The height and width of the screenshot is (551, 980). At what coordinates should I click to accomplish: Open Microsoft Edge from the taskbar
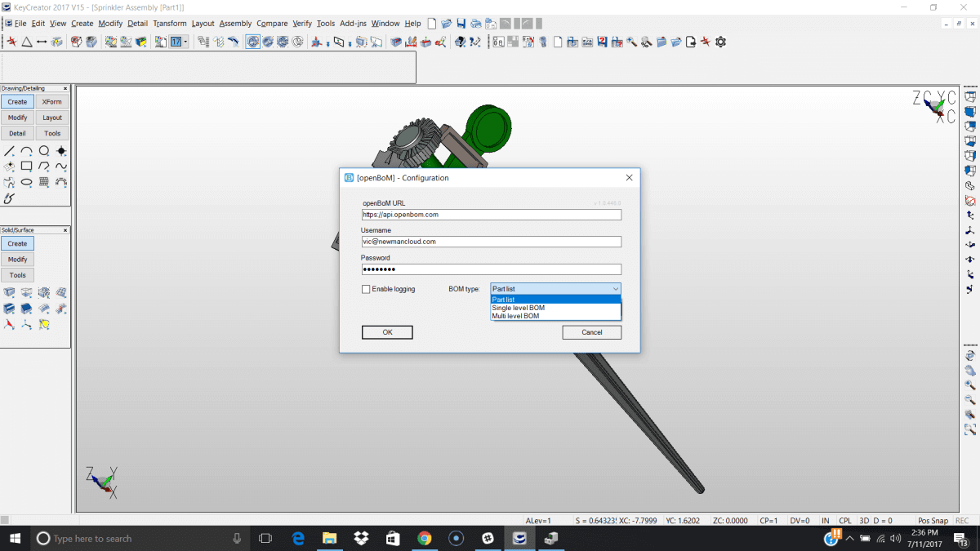coord(298,538)
